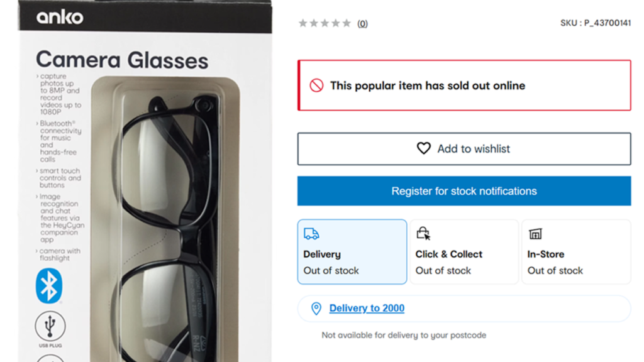
Task: Select the Delivery fulfilment option
Action: click(x=352, y=251)
